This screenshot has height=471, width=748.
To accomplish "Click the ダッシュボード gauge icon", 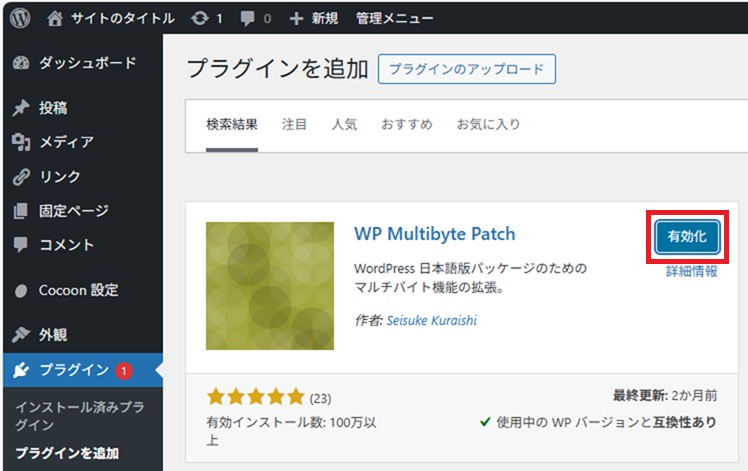I will coord(21,63).
